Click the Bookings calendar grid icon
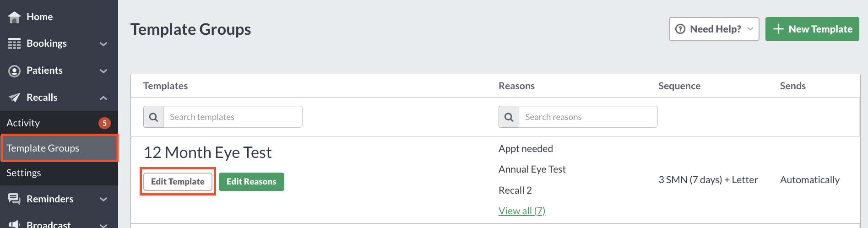Viewport: 868px width, 228px height. (14, 43)
